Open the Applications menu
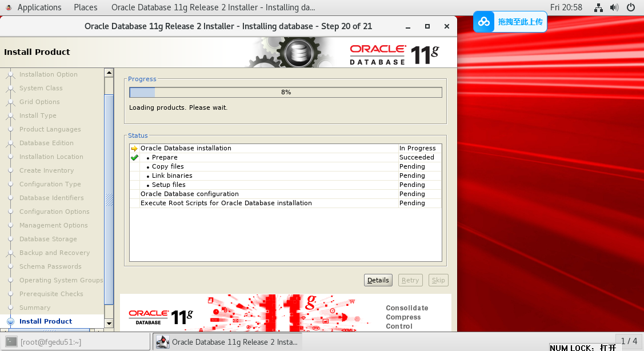 [39, 7]
